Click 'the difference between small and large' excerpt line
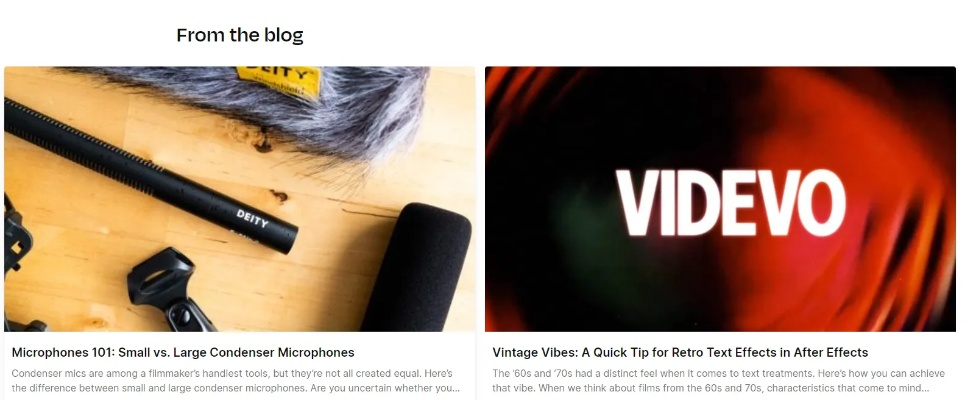The height and width of the screenshot is (400, 976). coord(236,388)
